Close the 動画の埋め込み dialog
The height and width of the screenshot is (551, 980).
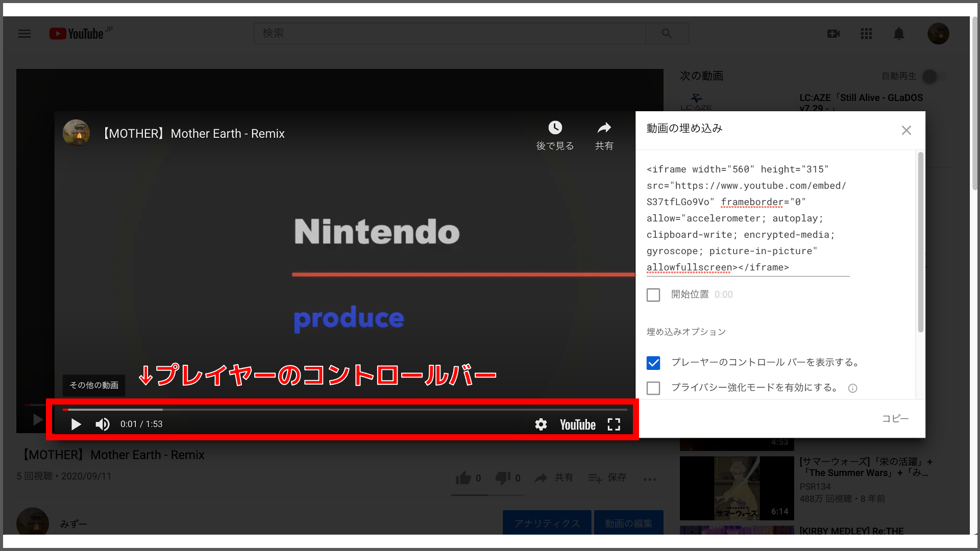[x=906, y=130]
